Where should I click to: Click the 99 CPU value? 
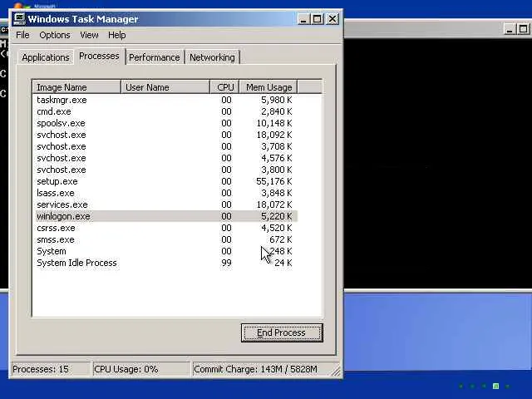[x=226, y=263]
